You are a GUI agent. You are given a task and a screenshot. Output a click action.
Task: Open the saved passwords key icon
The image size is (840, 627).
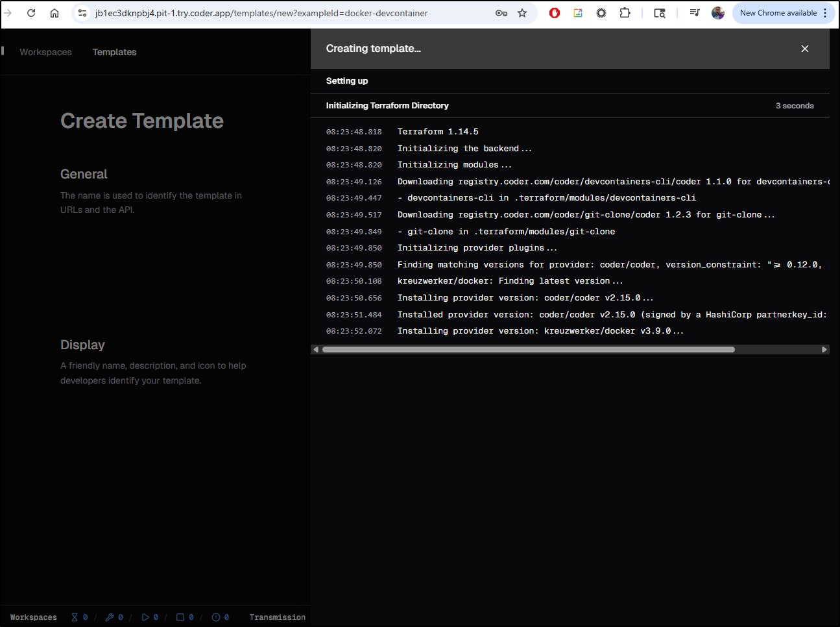pos(501,13)
